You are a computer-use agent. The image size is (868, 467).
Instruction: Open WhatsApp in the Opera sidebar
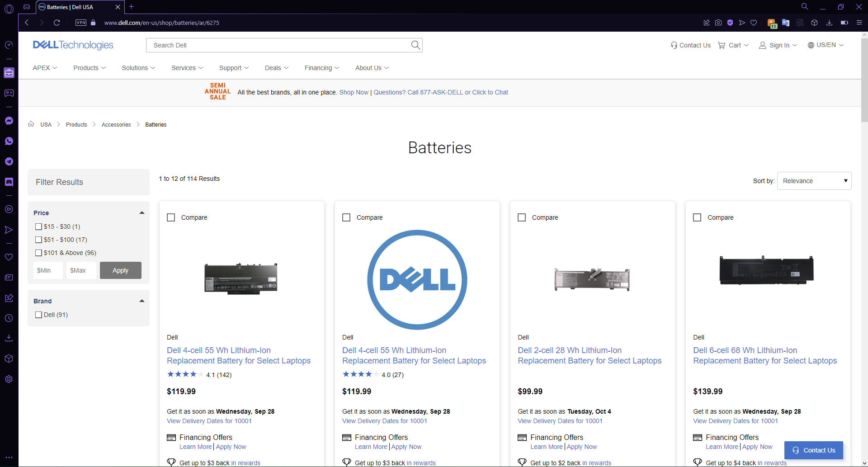tap(9, 141)
